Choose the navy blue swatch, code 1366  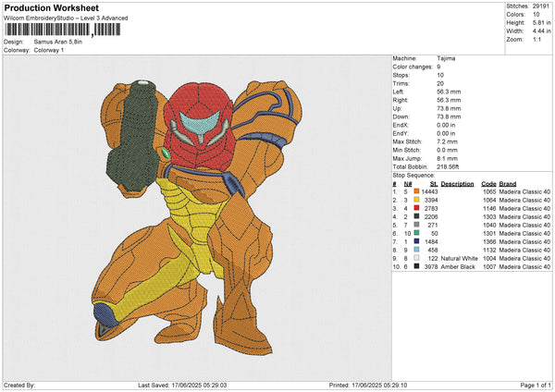coord(417,241)
